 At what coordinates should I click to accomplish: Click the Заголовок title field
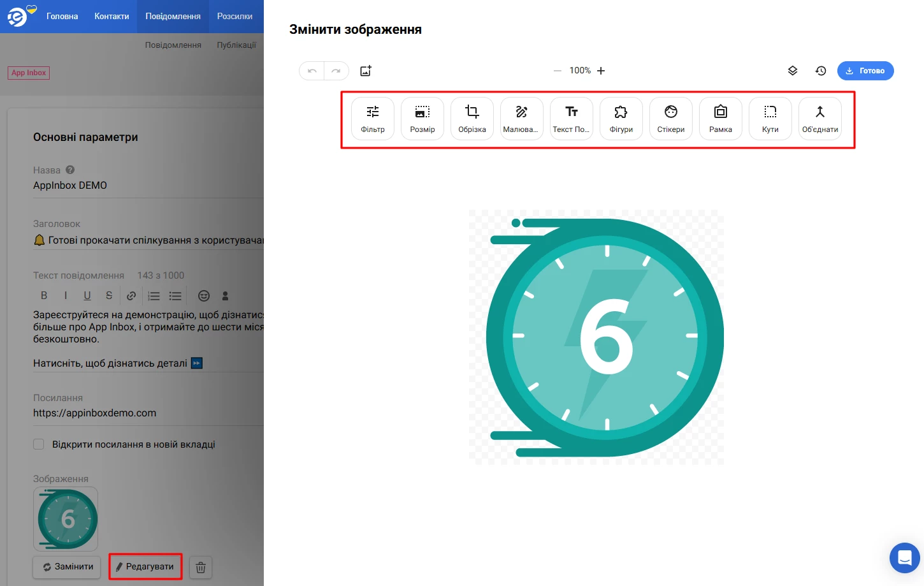(148, 240)
